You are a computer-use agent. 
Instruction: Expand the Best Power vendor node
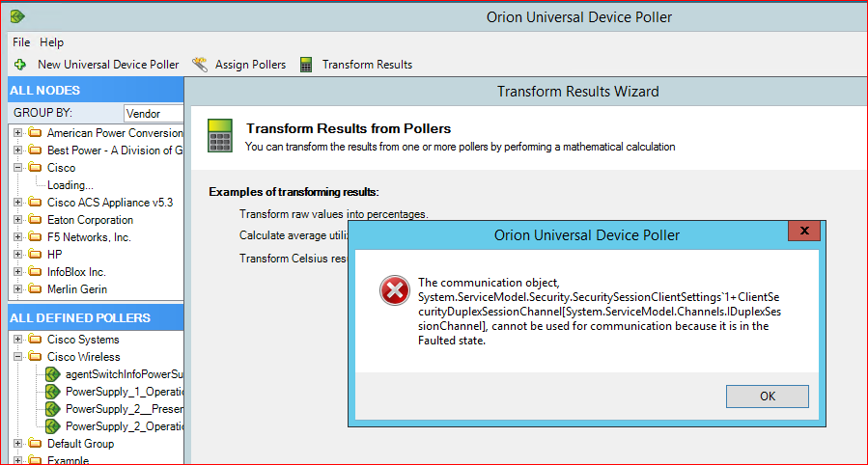point(17,150)
